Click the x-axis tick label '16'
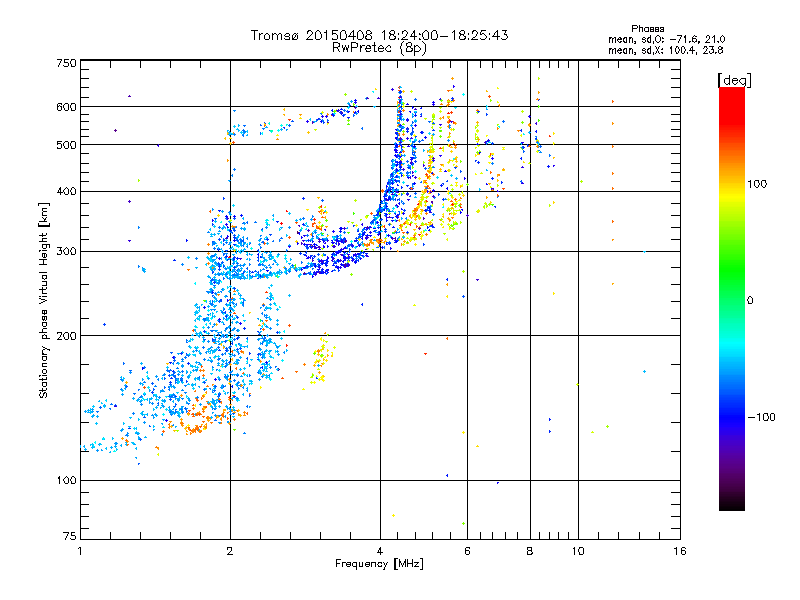 (x=680, y=551)
